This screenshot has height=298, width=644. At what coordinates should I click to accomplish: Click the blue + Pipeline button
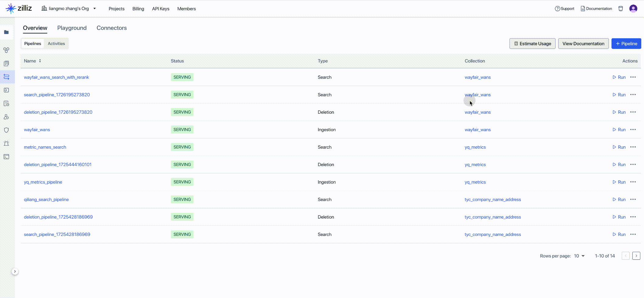click(626, 43)
